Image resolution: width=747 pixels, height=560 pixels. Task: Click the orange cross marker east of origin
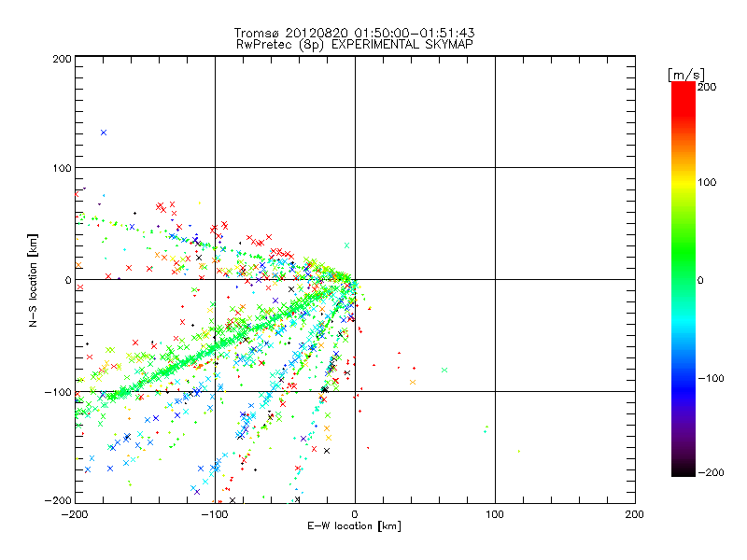(x=413, y=383)
